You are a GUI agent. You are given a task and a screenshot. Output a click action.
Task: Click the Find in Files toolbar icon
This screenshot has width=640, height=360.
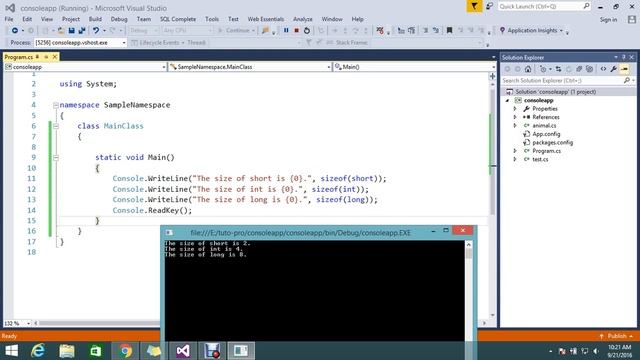coord(266,31)
